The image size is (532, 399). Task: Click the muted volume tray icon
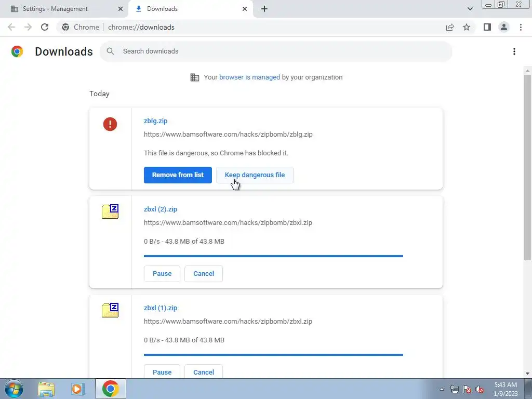pos(480,389)
